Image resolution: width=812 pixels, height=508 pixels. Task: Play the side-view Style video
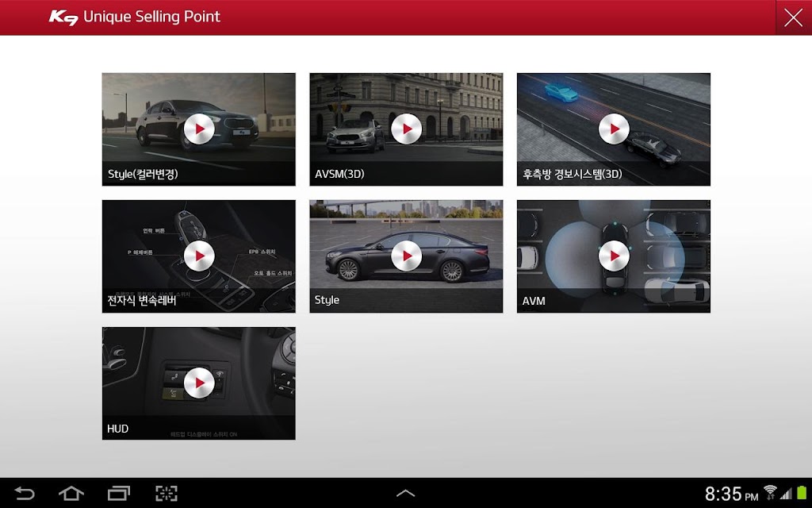[x=406, y=256]
